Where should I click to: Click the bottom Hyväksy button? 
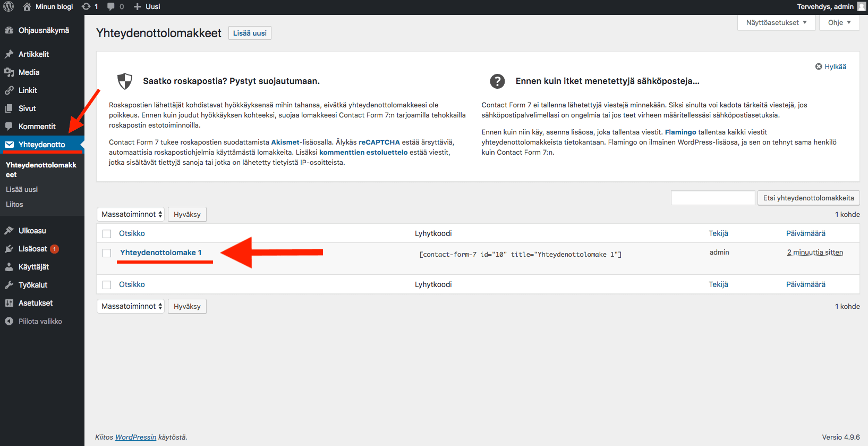[187, 306]
